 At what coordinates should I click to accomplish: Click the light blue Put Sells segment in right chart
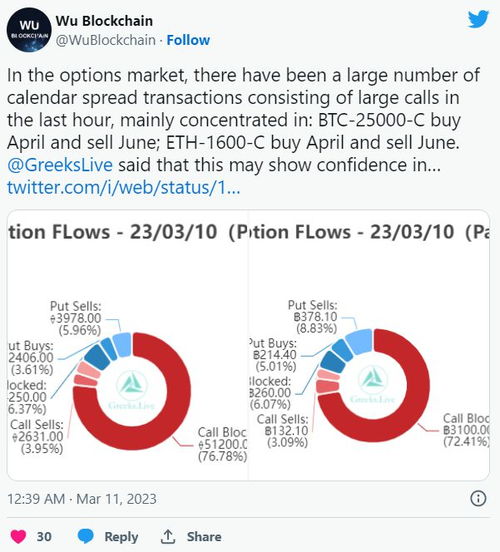pyautogui.click(x=359, y=341)
